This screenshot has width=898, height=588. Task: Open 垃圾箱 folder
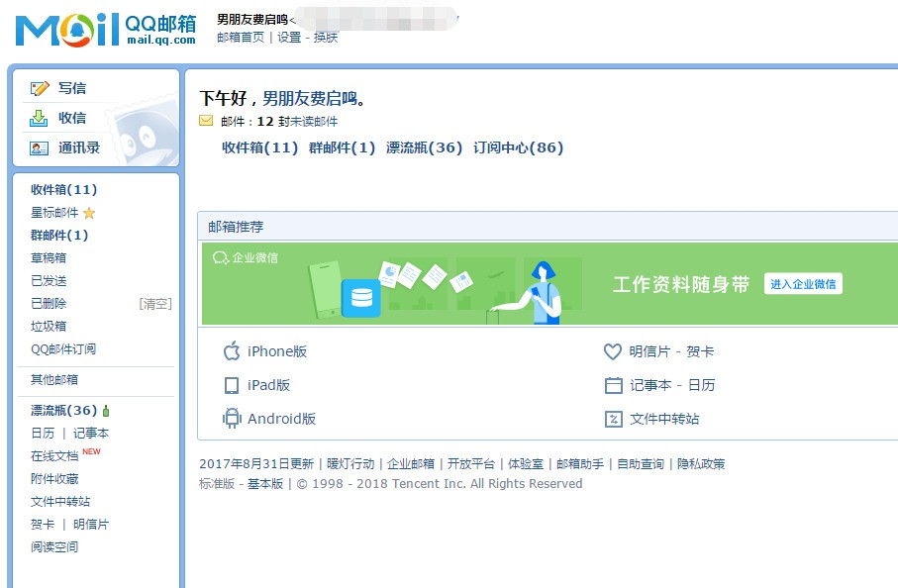click(x=49, y=327)
